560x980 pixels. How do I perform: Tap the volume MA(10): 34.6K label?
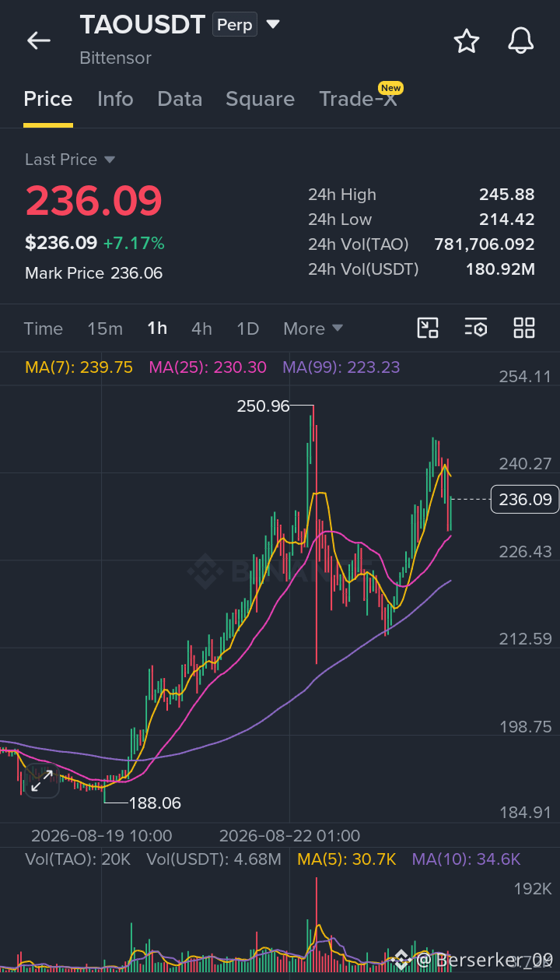466,859
